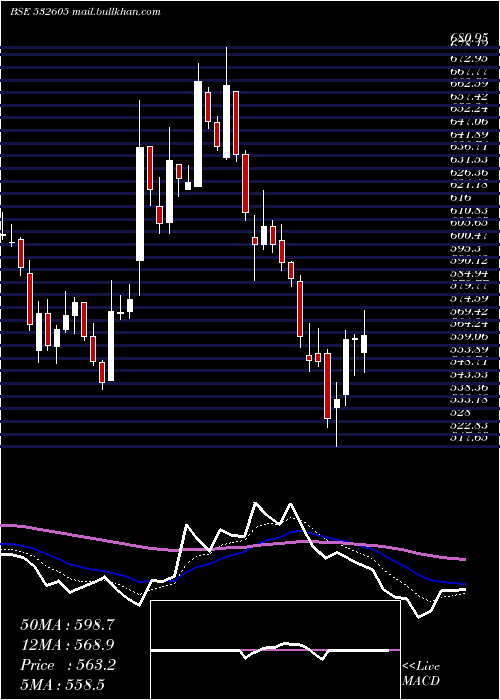This screenshot has height=700, width=500.
Task: Click the <<Live MACD label
Action: (421, 674)
